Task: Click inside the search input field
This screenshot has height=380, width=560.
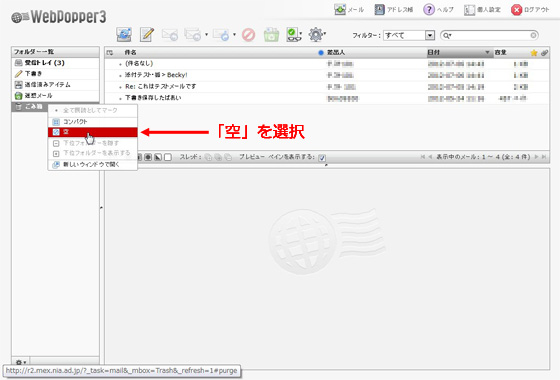Action: (x=490, y=35)
